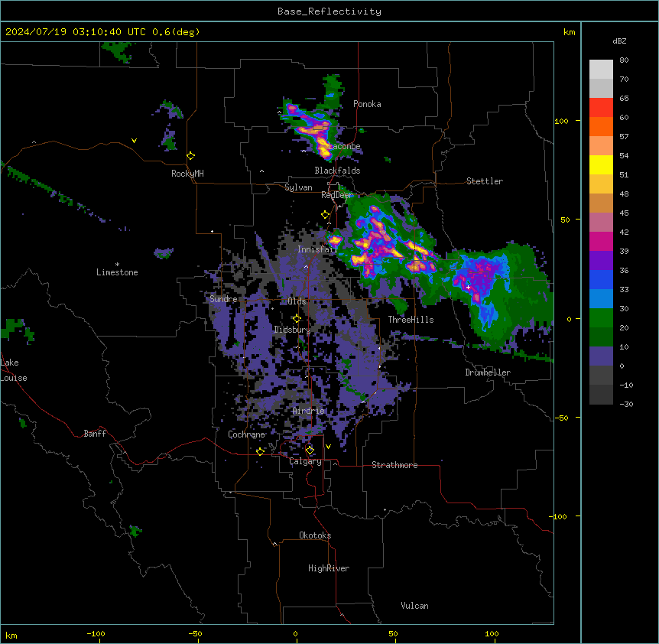Pick the magenta 42-39 dBZ legend band
Viewport: 659px width, 644px height.
point(601,241)
